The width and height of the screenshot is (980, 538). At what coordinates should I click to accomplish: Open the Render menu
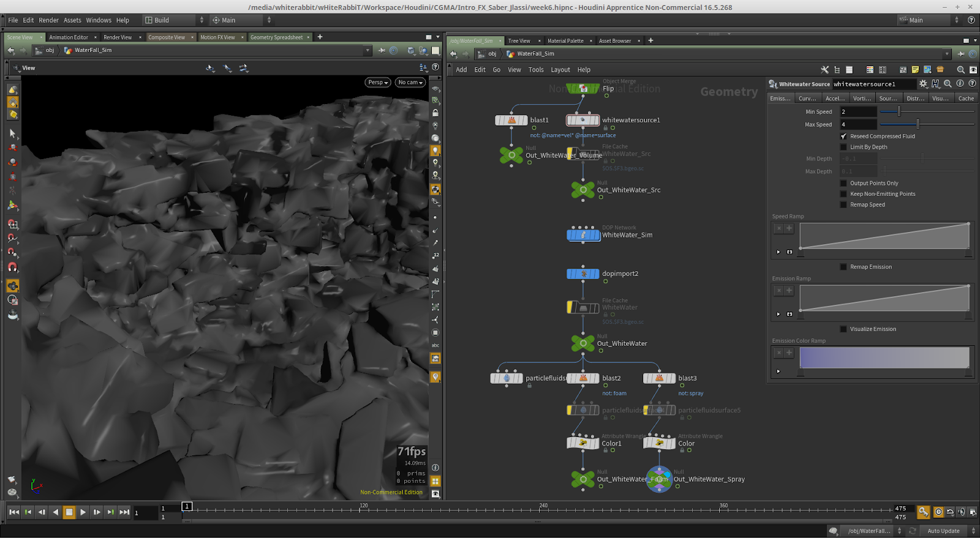click(48, 20)
